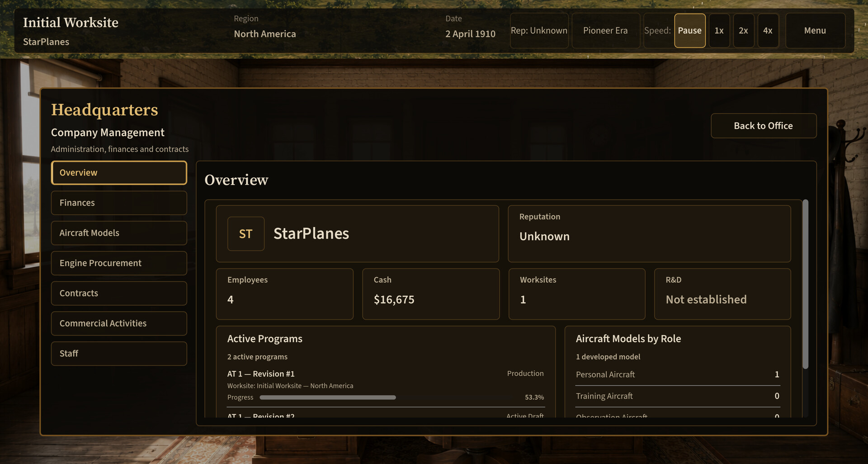
Task: Click the Pioneer Era indicator
Action: (x=605, y=30)
